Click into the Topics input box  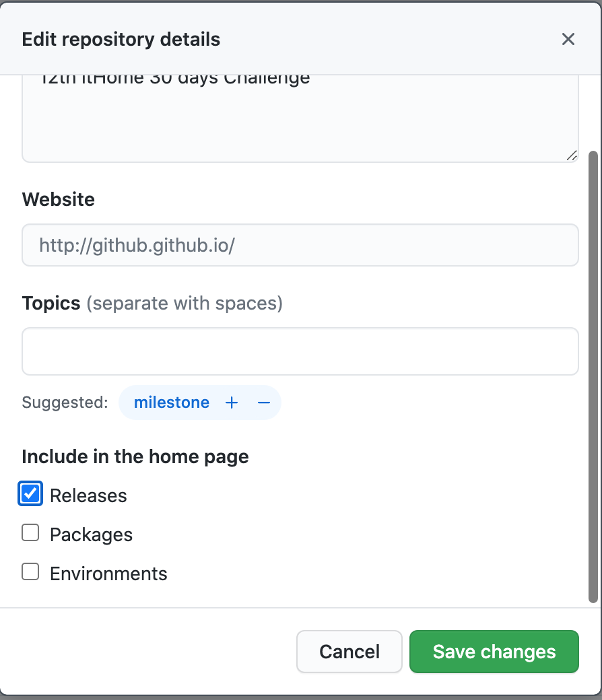point(300,351)
